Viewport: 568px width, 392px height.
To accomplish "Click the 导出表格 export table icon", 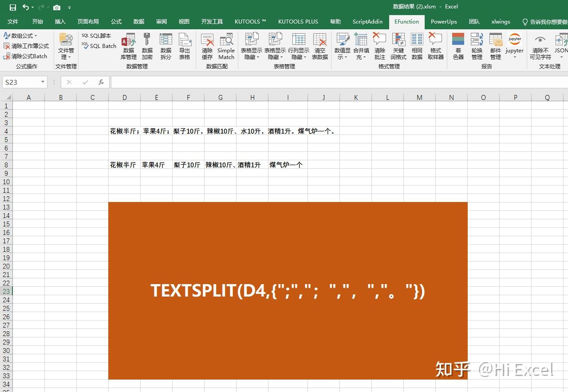I will pyautogui.click(x=185, y=46).
